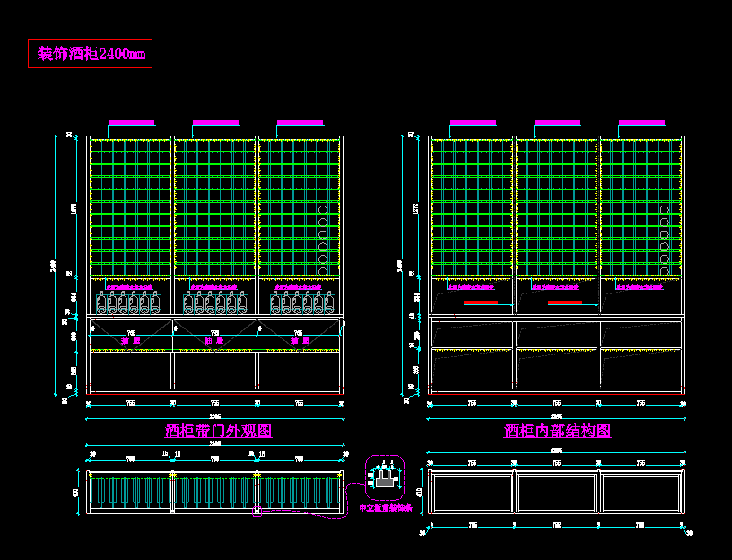Screen dimensions: 732x560
Task: Select the 中立板盖装饰条 detail label
Action: [386, 508]
